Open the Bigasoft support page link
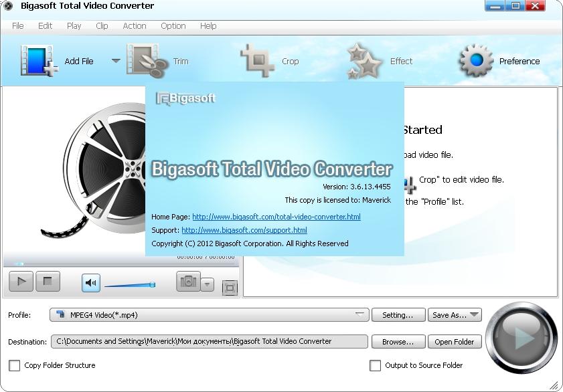 pyautogui.click(x=244, y=230)
